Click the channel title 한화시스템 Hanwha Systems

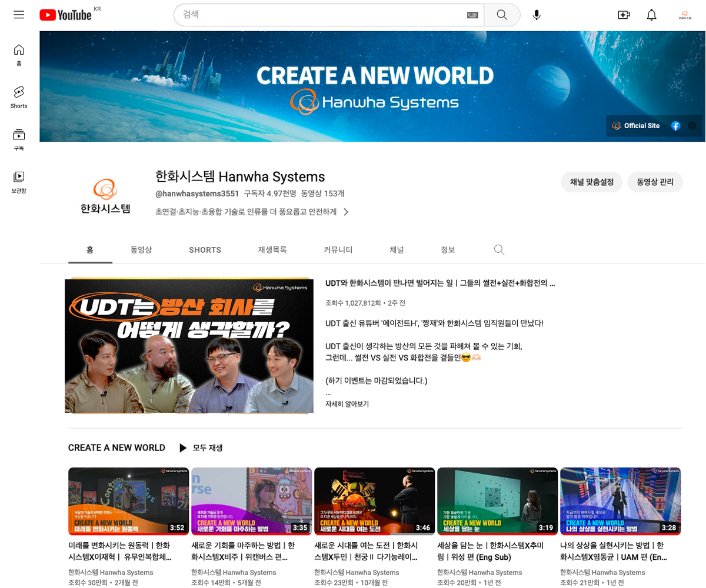(240, 176)
